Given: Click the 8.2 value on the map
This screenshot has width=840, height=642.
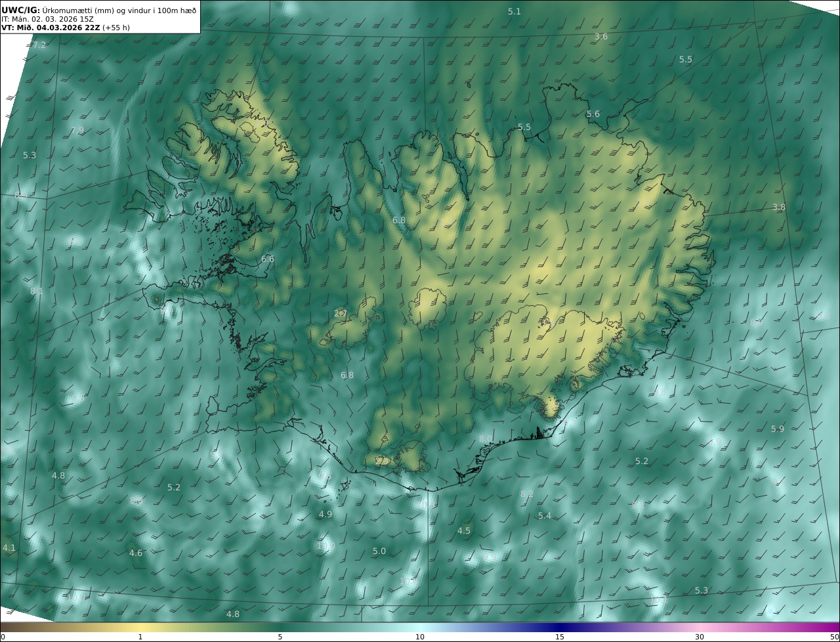Looking at the screenshot, I should (527, 494).
